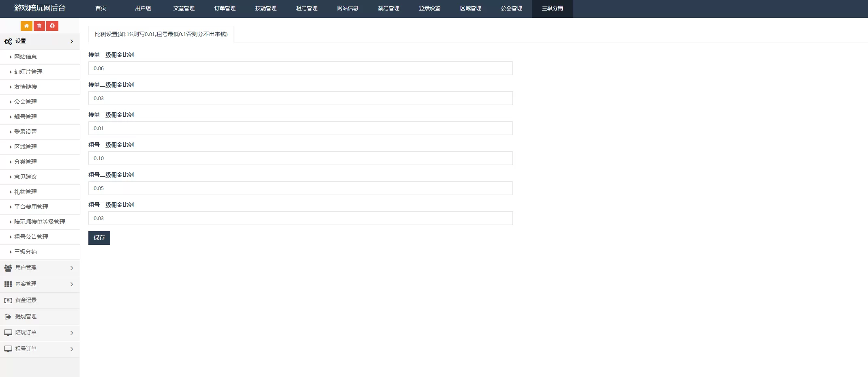
Task: Click the 接单一级佣金比例 input field
Action: [300, 68]
